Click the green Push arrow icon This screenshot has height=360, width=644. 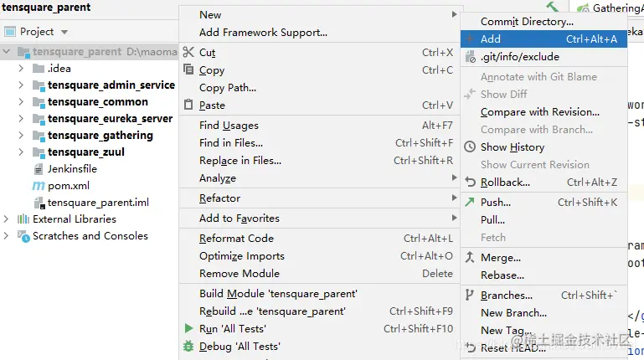pyautogui.click(x=470, y=202)
